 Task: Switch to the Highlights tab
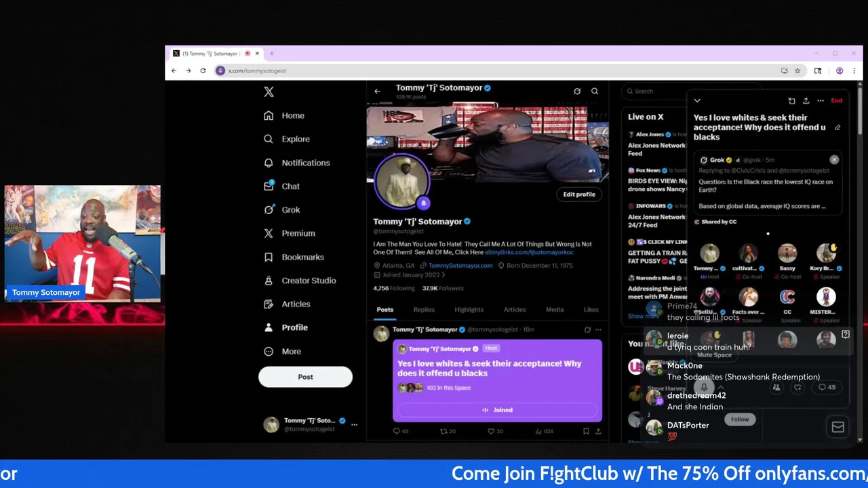click(469, 310)
